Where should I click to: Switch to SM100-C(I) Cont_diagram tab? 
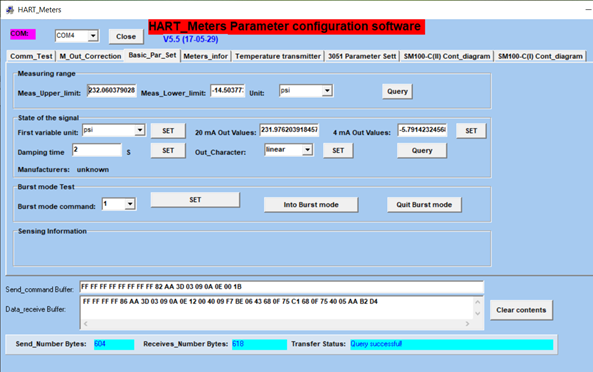(540, 56)
